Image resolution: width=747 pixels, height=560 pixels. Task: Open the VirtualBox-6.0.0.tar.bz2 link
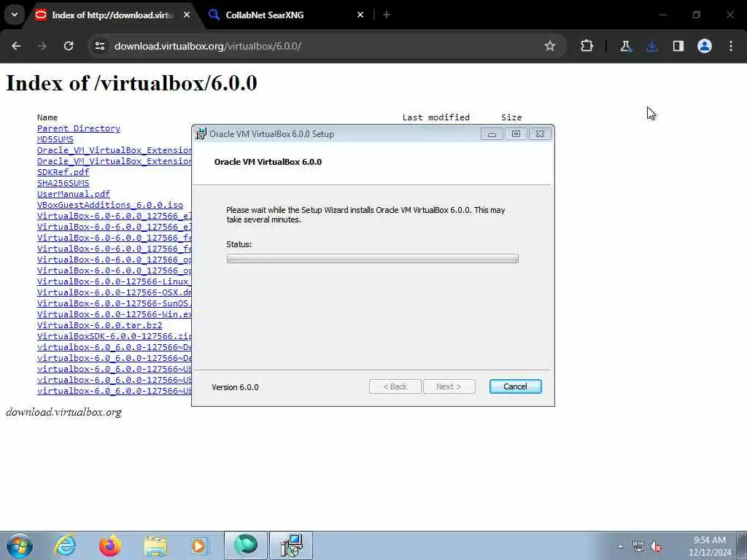[x=99, y=325]
